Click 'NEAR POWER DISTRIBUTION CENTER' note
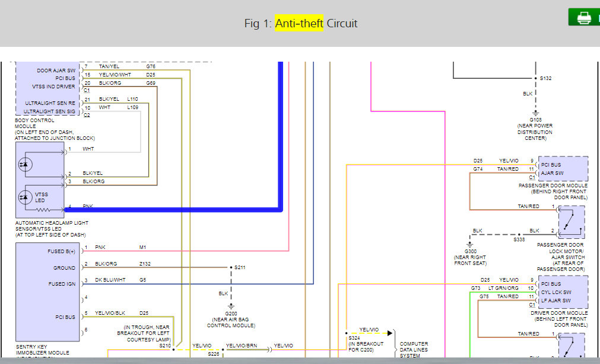The height and width of the screenshot is (364, 600). [x=535, y=132]
